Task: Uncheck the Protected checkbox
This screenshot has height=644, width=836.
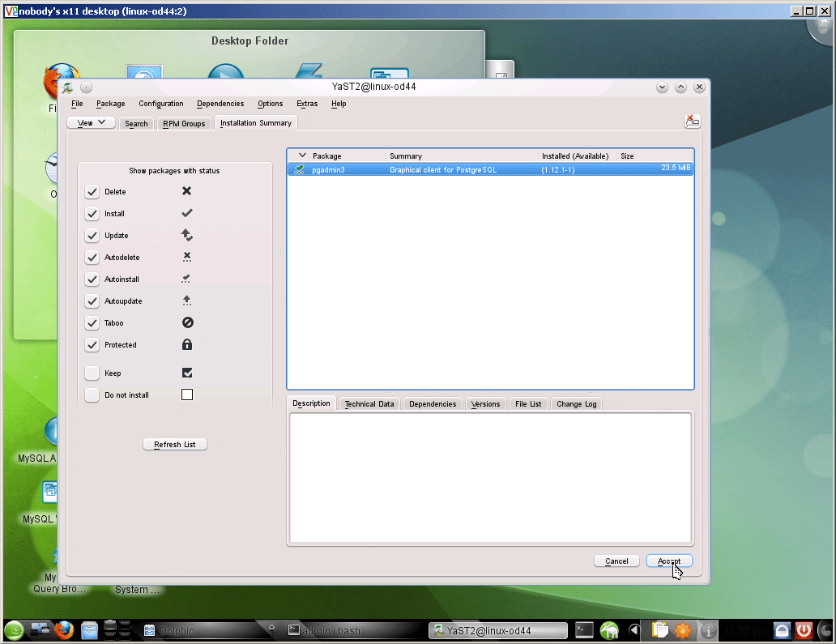Action: click(x=92, y=344)
